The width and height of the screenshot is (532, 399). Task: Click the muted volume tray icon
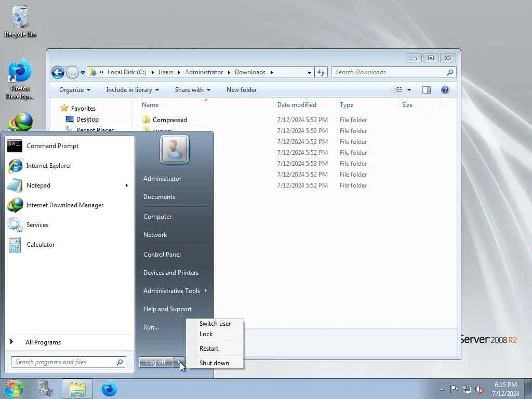480,389
